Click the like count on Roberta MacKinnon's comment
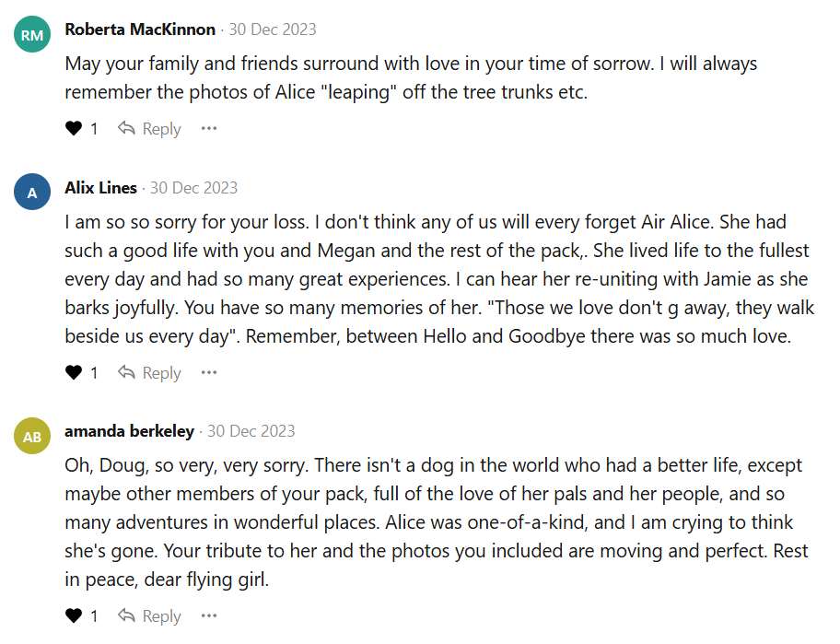 point(94,129)
